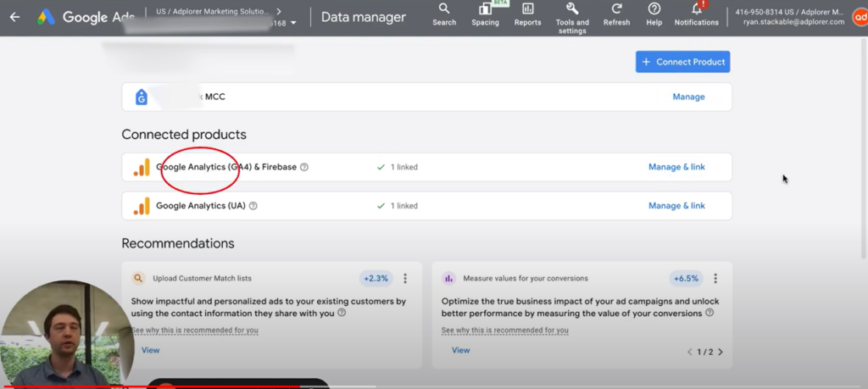
Task: Click the Google Analytics (UA) icon
Action: (142, 206)
